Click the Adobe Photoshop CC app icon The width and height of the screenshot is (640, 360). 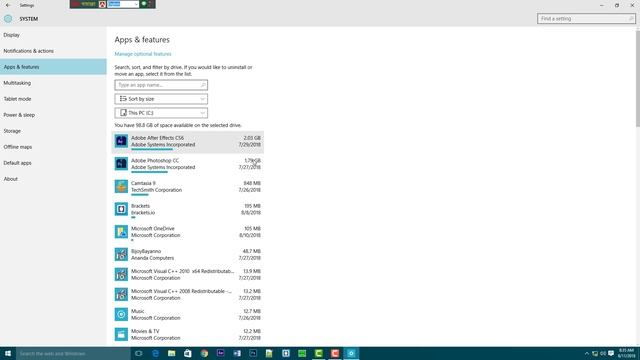121,164
